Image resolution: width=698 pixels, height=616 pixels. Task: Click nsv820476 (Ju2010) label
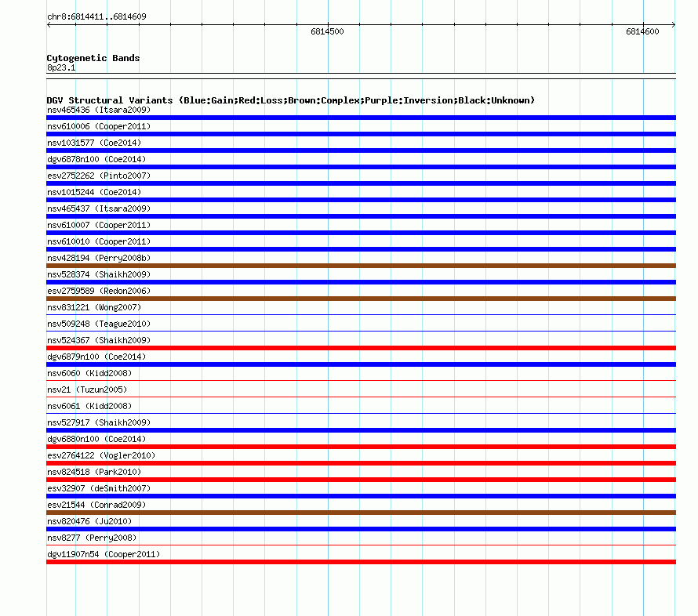coord(89,521)
